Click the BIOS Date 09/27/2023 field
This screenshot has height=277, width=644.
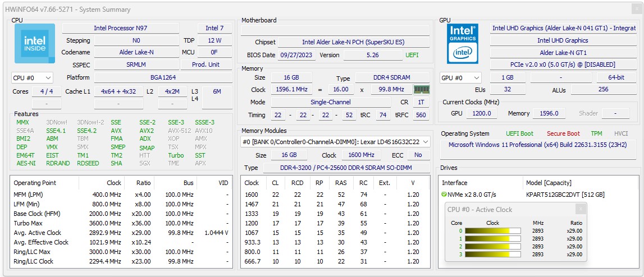[298, 55]
